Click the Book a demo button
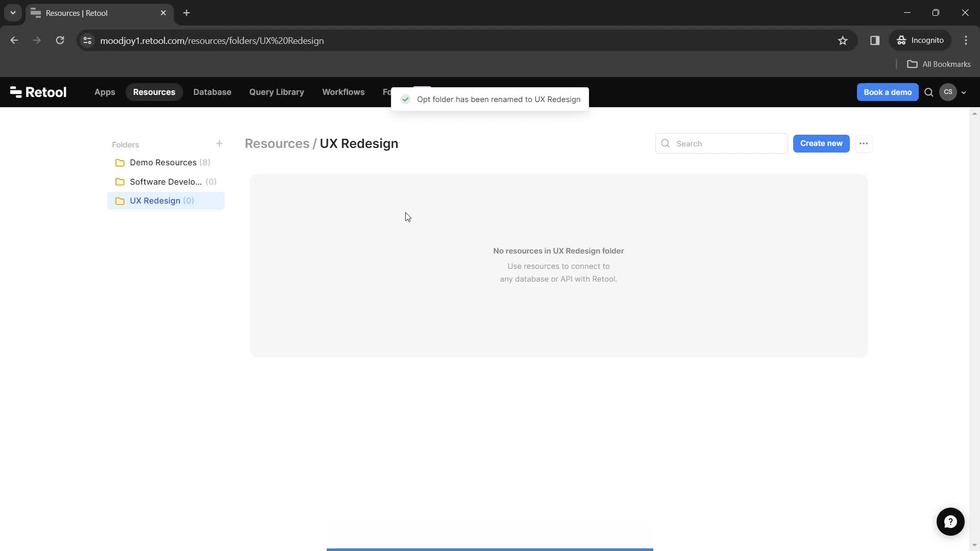 click(x=888, y=92)
